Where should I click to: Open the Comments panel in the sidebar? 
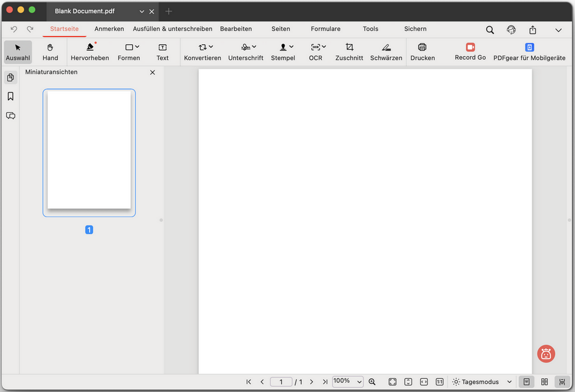click(x=10, y=116)
